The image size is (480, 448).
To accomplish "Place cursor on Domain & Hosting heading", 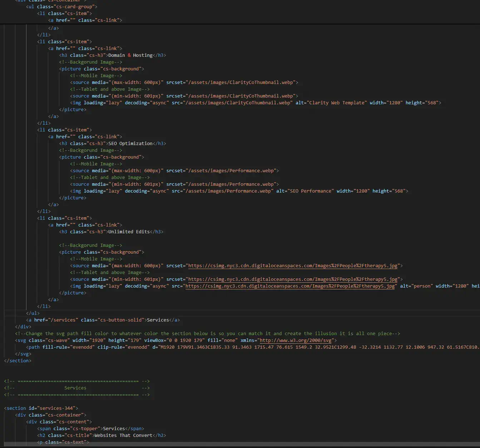I will point(130,55).
